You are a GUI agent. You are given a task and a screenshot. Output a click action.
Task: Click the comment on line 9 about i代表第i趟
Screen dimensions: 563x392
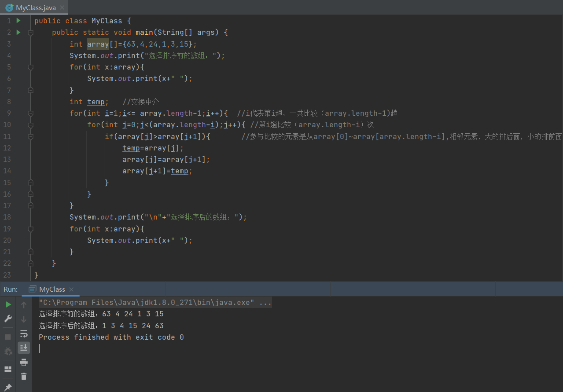pyautogui.click(x=317, y=114)
